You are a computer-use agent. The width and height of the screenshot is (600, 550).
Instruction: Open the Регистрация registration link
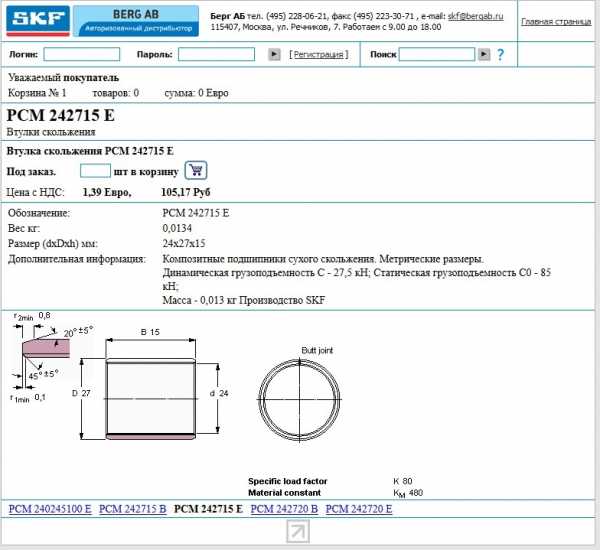click(319, 54)
